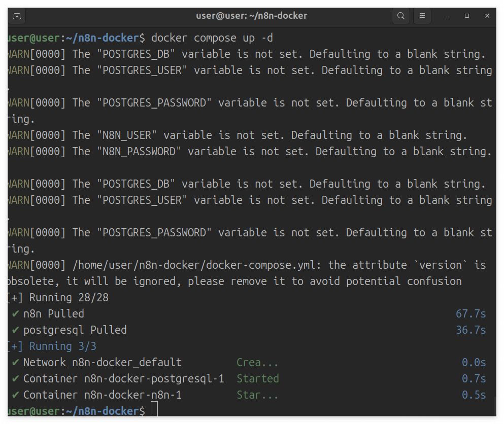Click the 'Running 28/28' status text

pyautogui.click(x=69, y=297)
